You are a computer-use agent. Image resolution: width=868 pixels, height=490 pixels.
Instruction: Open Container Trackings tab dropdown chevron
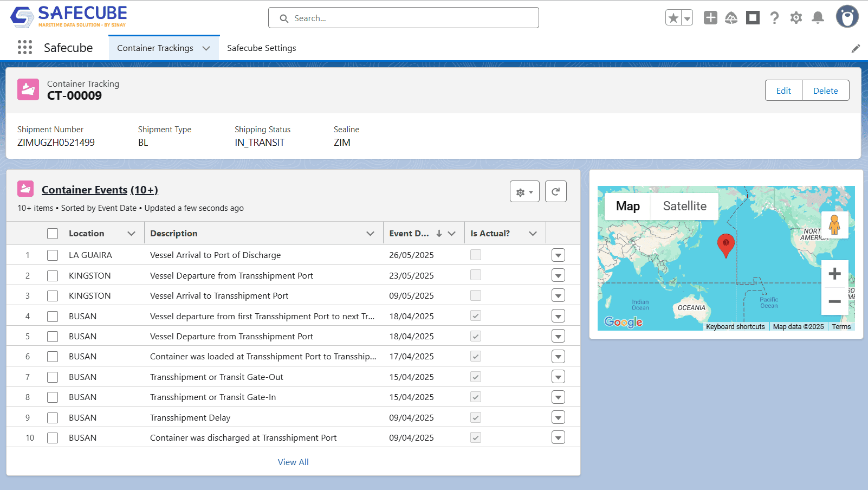pyautogui.click(x=206, y=48)
